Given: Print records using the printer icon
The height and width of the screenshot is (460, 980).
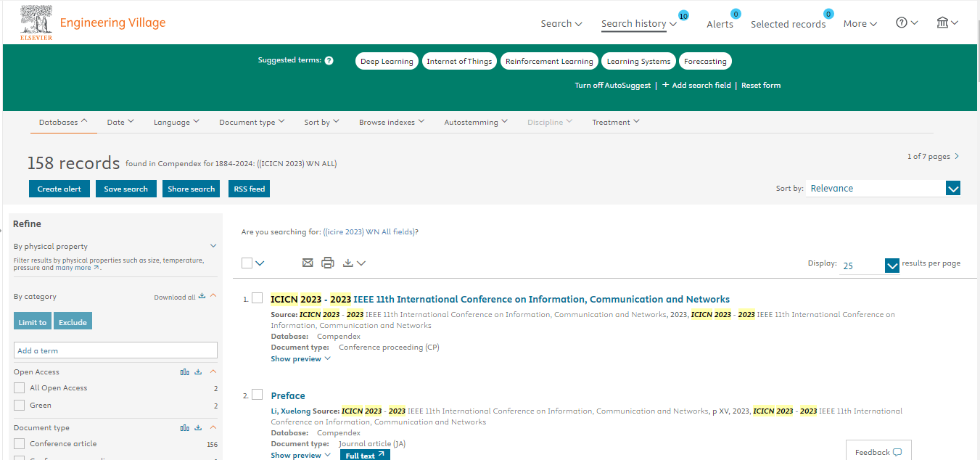Looking at the screenshot, I should pos(328,263).
